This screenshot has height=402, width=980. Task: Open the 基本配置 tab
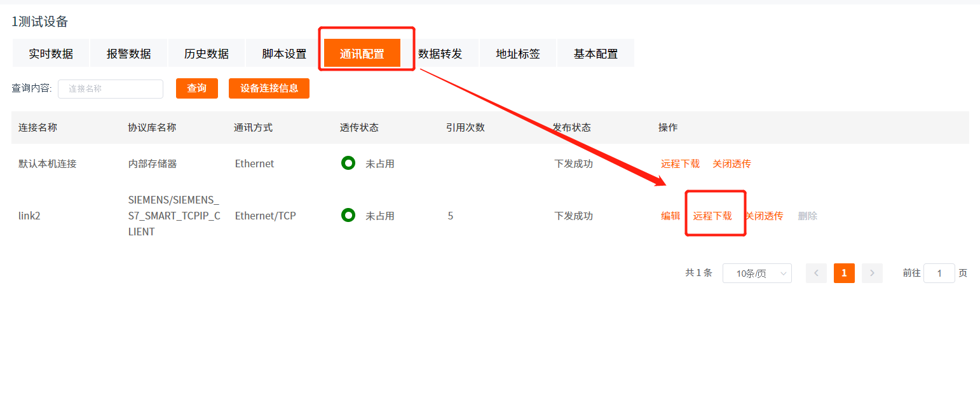595,53
